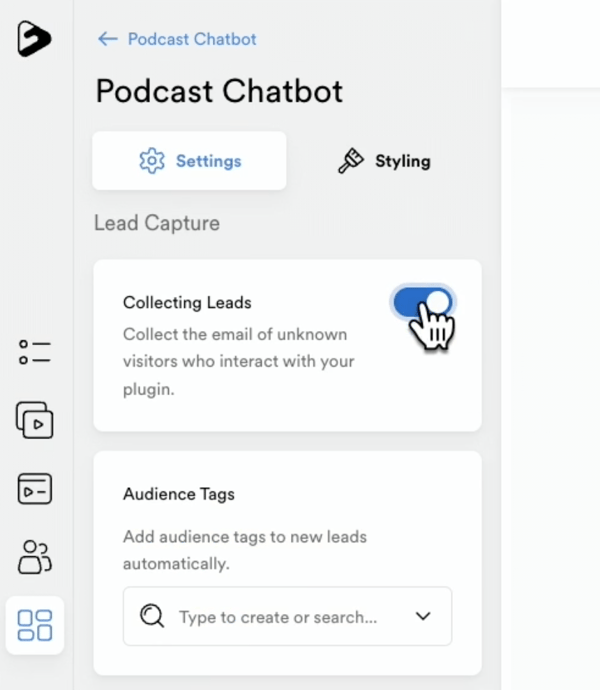This screenshot has width=600, height=690.
Task: Go back via Podcast Chatbot breadcrumb link
Action: pos(192,39)
